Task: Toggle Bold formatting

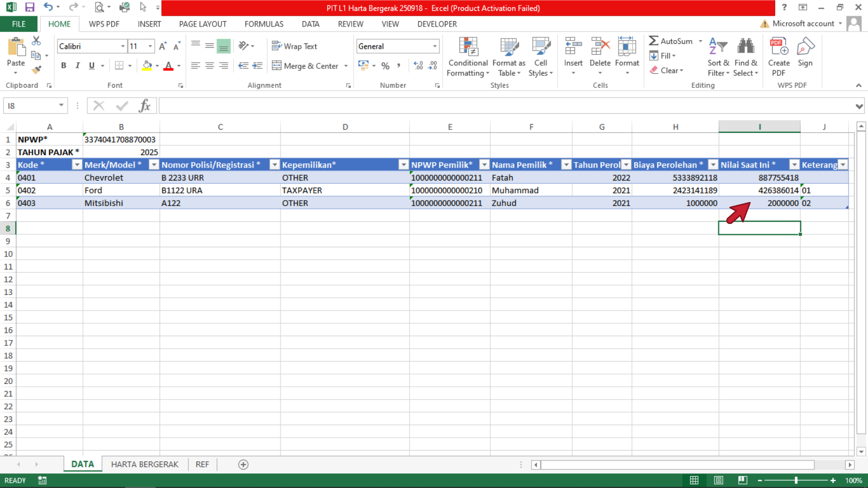Action: point(63,66)
